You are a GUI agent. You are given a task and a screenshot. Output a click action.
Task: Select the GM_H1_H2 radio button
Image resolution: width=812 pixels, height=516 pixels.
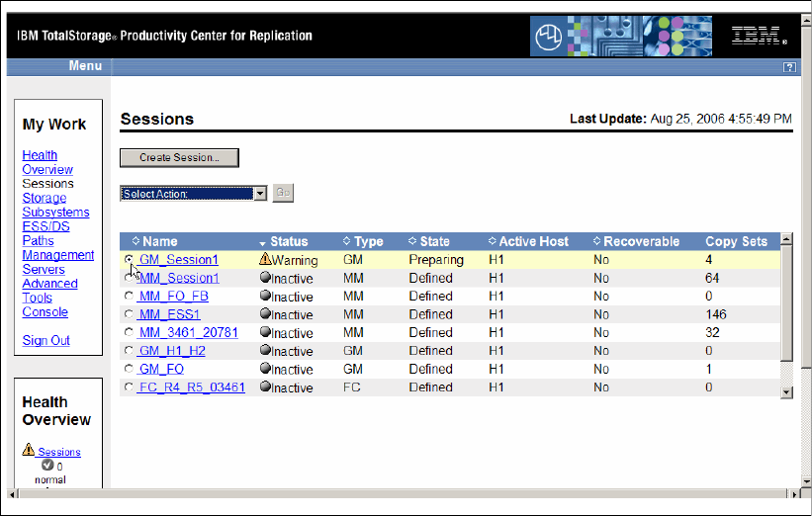(129, 350)
